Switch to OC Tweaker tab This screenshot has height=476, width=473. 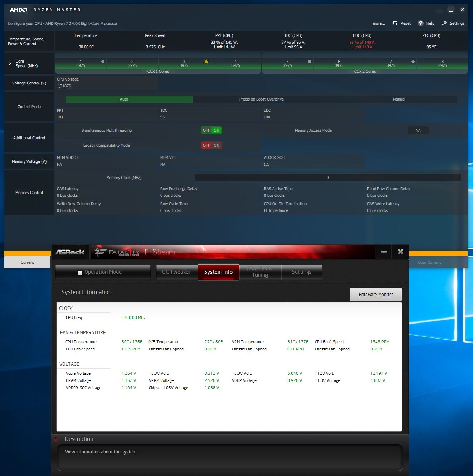pyautogui.click(x=176, y=272)
